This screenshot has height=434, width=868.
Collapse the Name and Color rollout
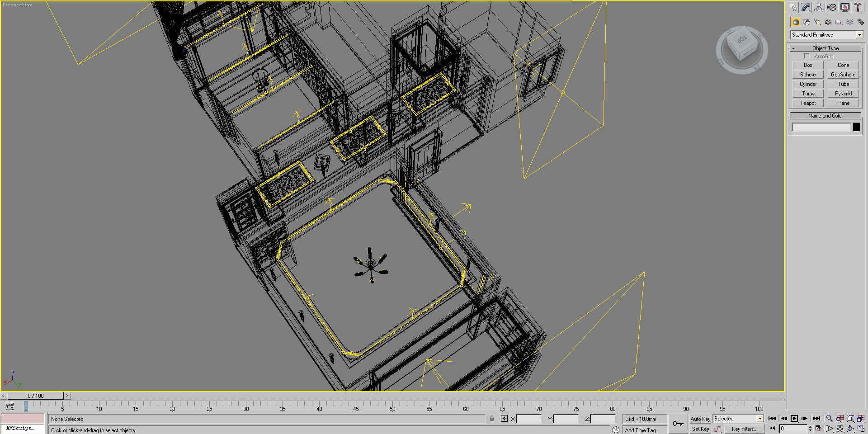826,116
